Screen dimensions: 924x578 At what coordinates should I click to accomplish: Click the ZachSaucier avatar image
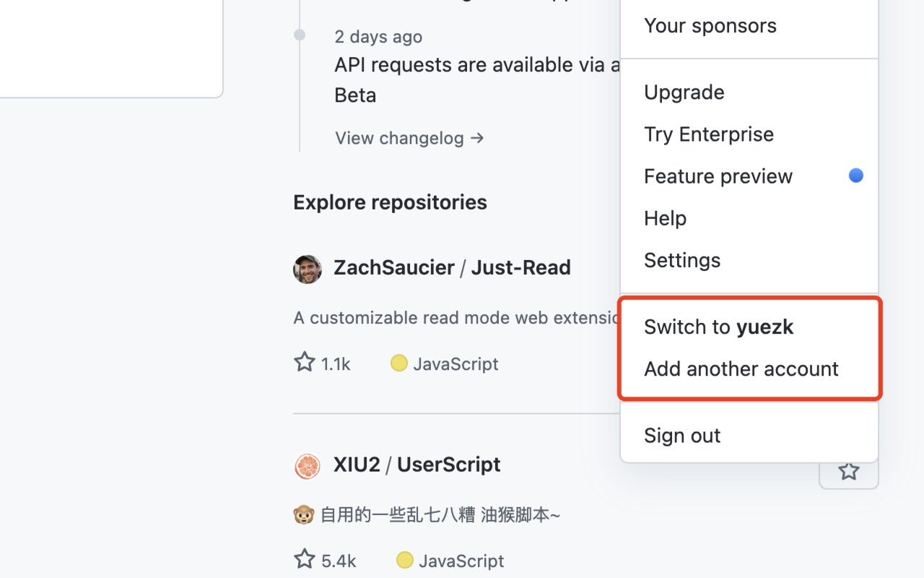308,269
